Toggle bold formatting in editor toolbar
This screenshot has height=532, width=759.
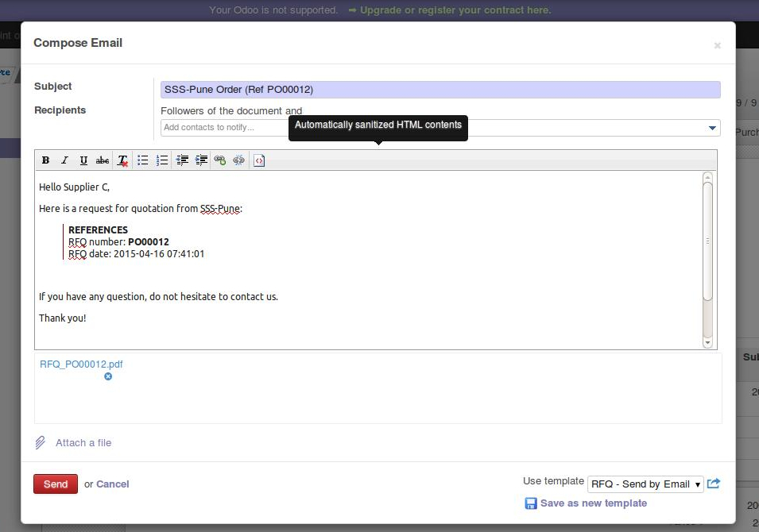[x=45, y=160]
